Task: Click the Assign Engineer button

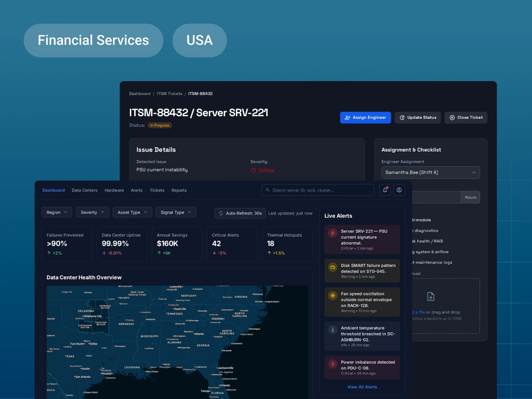Action: coord(365,117)
